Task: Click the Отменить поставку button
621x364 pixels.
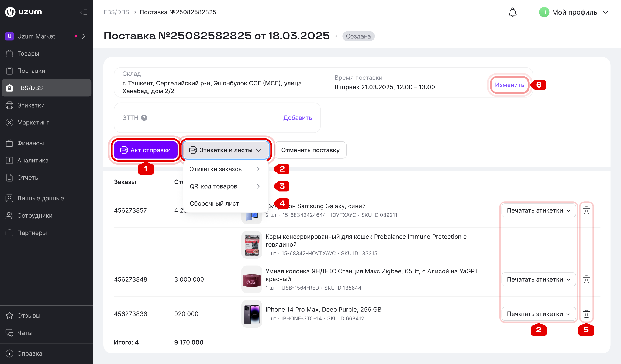Action: [x=310, y=150]
